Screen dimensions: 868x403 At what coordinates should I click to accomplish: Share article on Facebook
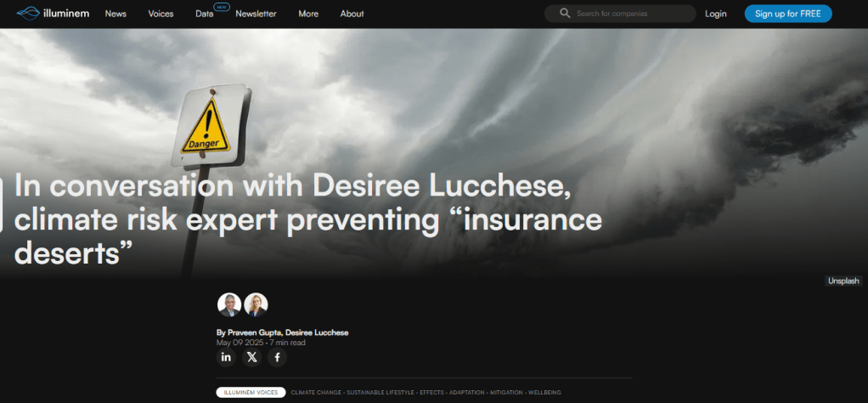[277, 357]
